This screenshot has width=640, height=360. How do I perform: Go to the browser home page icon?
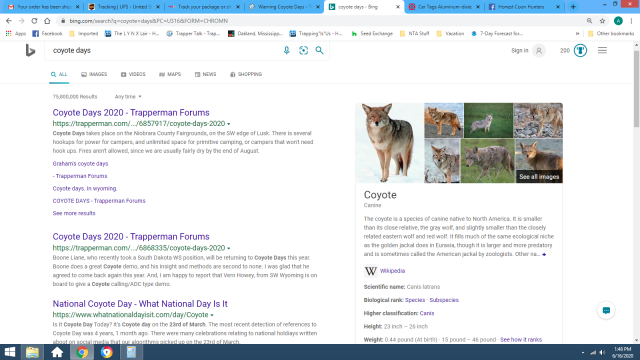(x=47, y=21)
